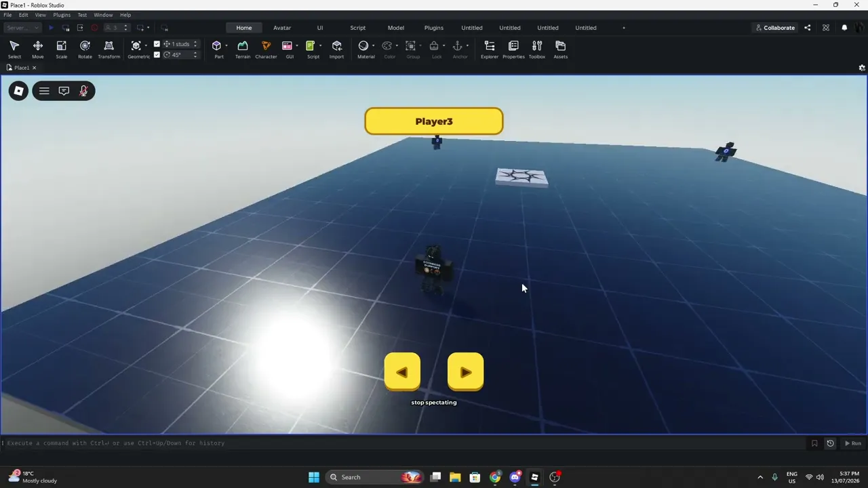The width and height of the screenshot is (868, 488).
Task: Click the viewport settings gear icon
Action: pos(862,68)
